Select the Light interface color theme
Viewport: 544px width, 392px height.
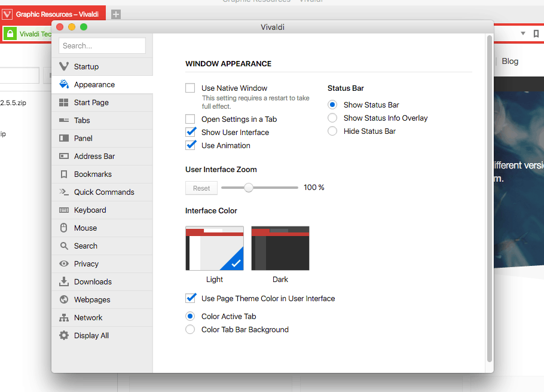coord(215,248)
